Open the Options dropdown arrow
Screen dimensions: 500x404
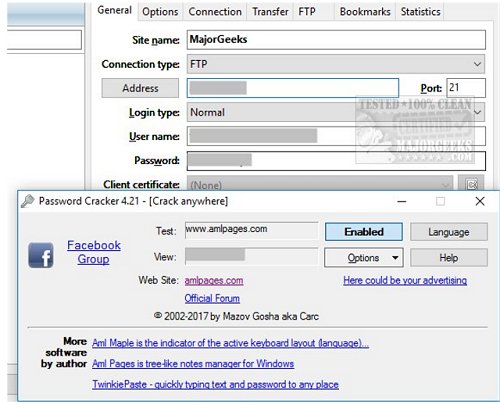[x=395, y=258]
